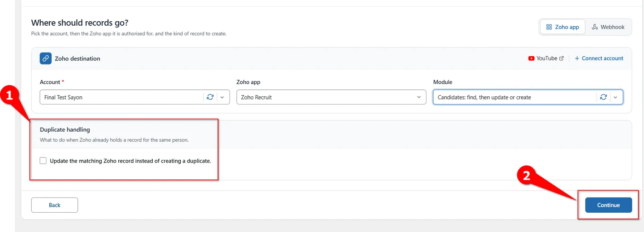This screenshot has width=644, height=232.
Task: Click the Zoho app grid icon
Action: point(549,27)
